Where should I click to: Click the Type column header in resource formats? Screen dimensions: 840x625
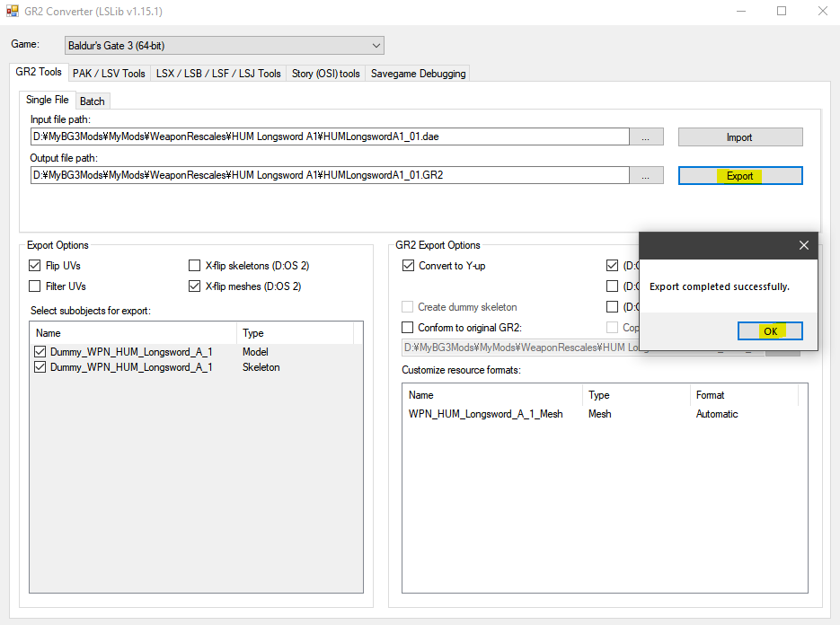click(x=636, y=395)
